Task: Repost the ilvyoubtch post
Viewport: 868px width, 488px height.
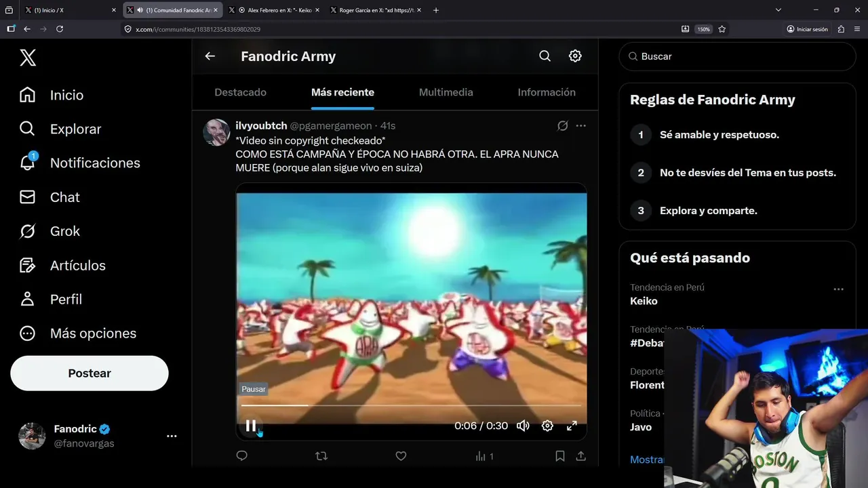Action: pos(321,456)
